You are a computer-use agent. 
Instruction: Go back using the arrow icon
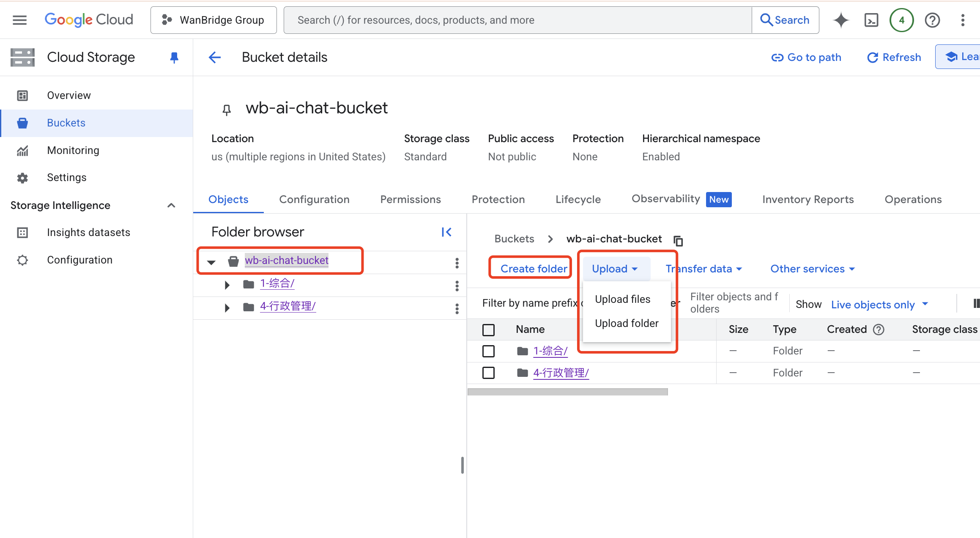coord(215,58)
